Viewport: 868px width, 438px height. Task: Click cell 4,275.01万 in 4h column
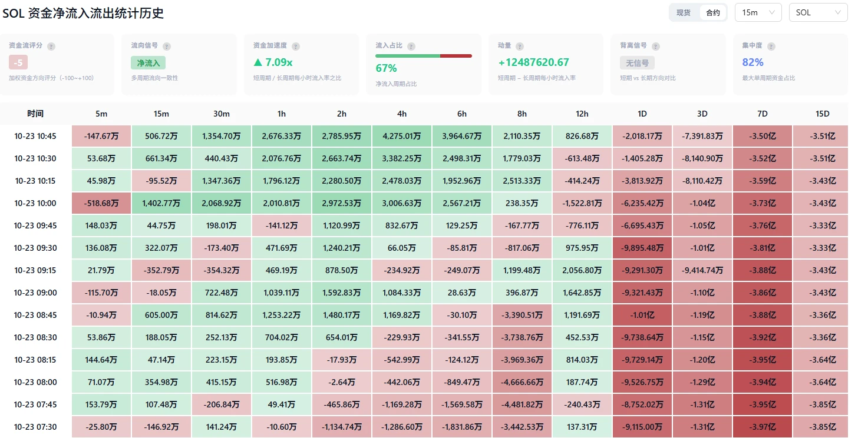click(402, 136)
